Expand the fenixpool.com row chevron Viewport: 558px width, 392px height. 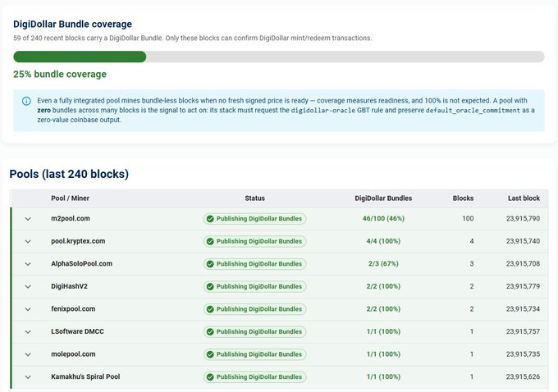[x=28, y=309]
